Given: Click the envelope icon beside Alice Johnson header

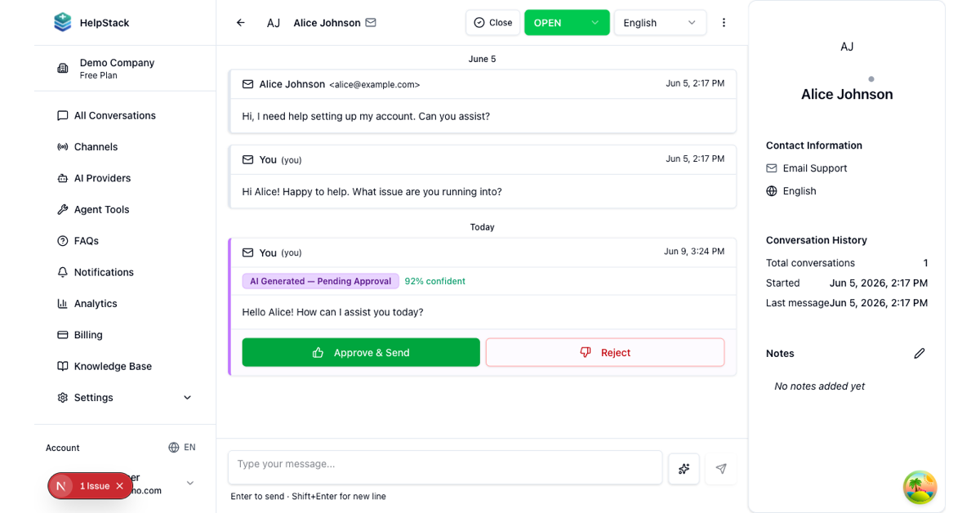Looking at the screenshot, I should coord(371,23).
